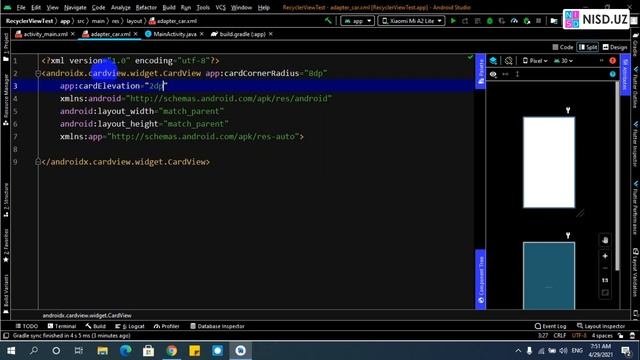The width and height of the screenshot is (640, 360).
Task: Open Resource Manager tool window
Action: point(6,99)
